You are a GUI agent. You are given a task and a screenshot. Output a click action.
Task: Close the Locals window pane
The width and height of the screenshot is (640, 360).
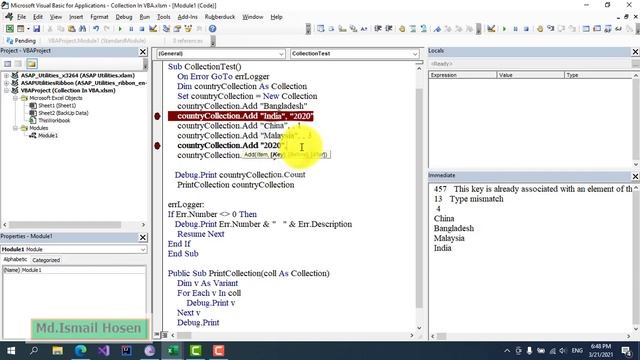636,52
